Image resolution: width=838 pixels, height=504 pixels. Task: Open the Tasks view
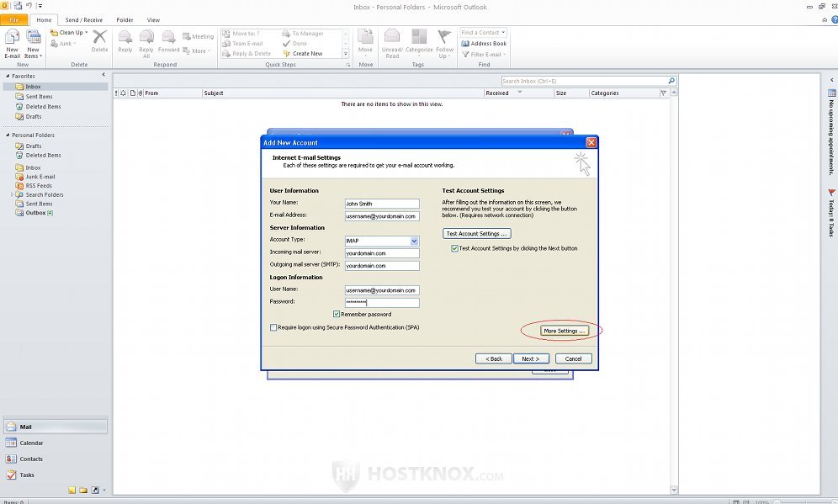56,475
